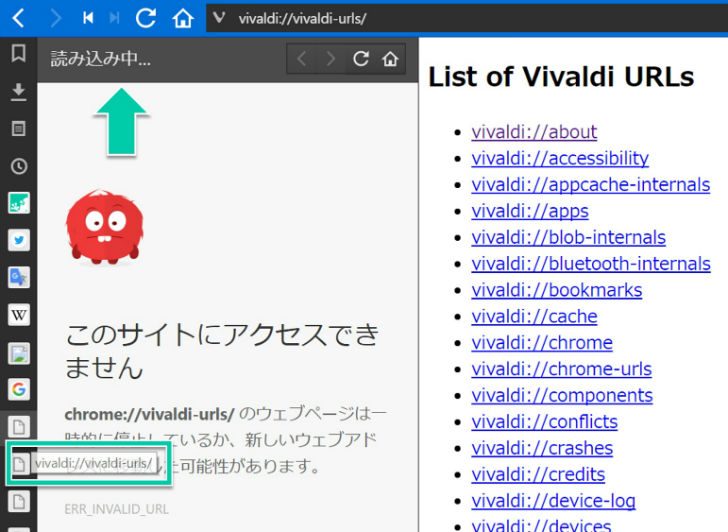Open the Twitter web panel
728x532 pixels.
coord(19,240)
